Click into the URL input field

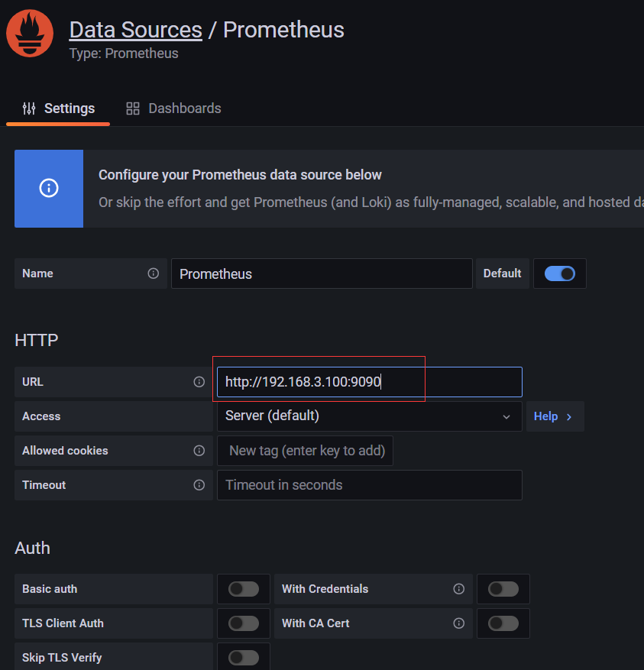pos(370,382)
